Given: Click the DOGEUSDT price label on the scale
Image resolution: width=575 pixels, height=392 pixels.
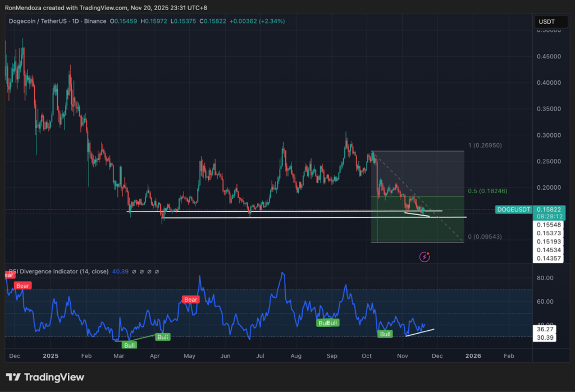Looking at the screenshot, I should click(x=513, y=209).
